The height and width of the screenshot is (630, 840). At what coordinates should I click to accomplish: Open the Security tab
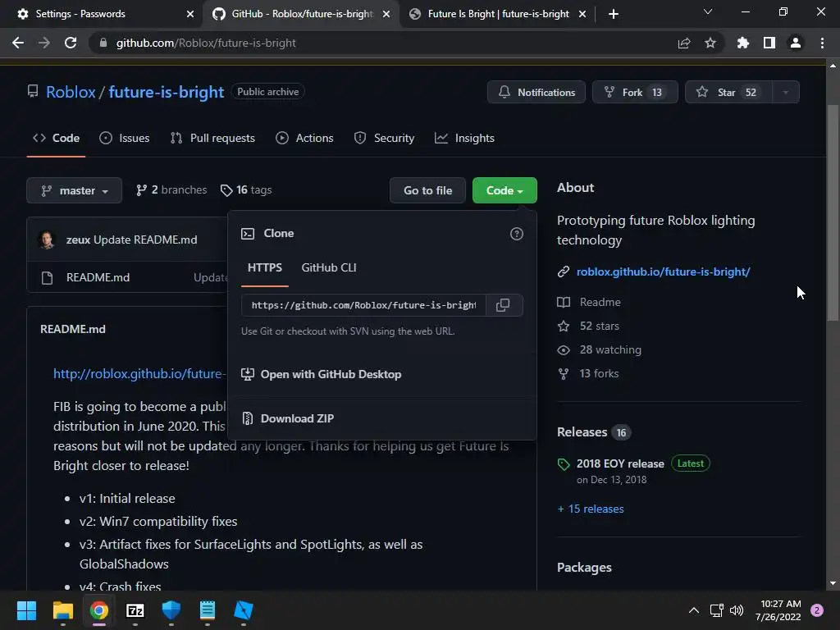(384, 138)
